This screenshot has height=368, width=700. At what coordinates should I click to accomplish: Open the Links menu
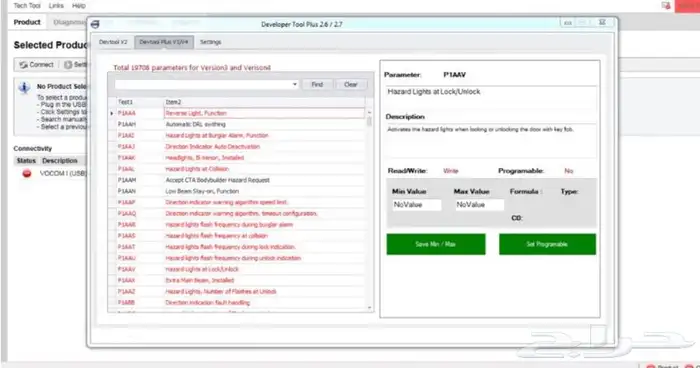click(x=56, y=6)
